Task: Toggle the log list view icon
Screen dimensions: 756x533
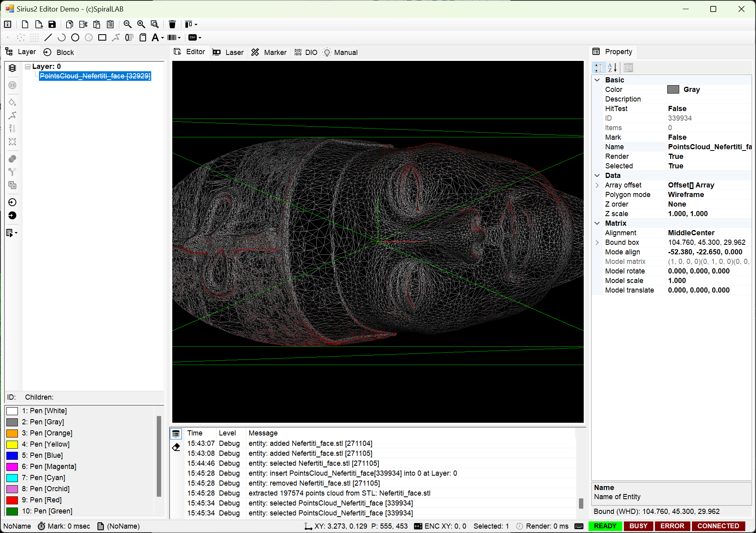Action: [x=176, y=434]
